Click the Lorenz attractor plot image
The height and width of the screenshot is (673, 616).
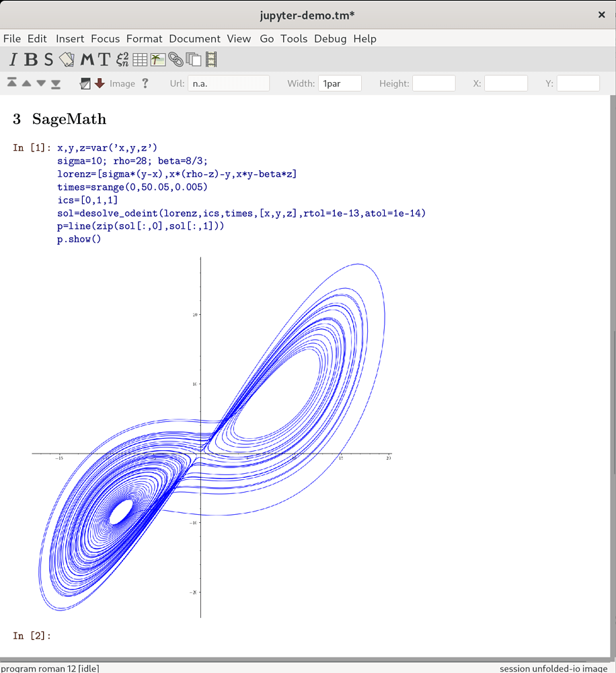tap(212, 437)
